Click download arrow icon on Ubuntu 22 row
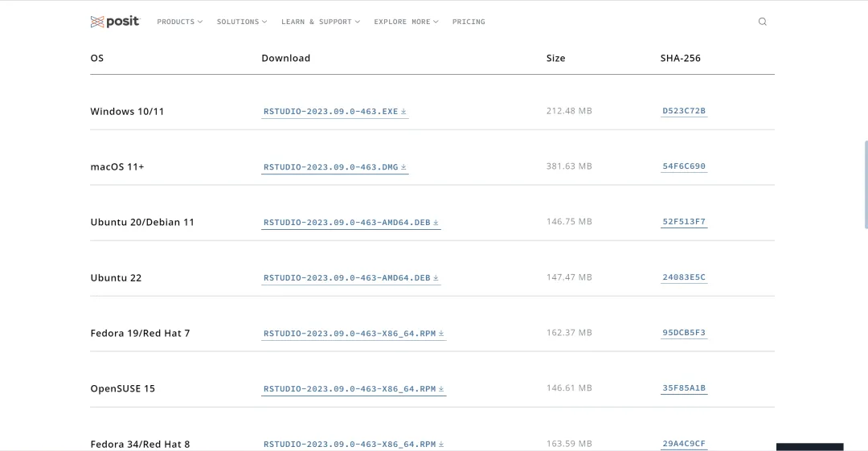Screen dimensions: 868x451 [436, 277]
